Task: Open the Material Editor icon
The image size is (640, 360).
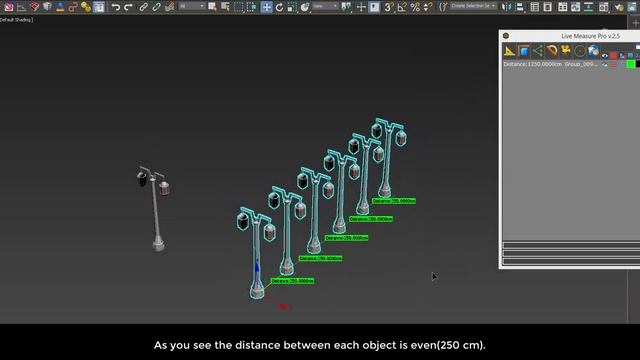Action: (603, 7)
